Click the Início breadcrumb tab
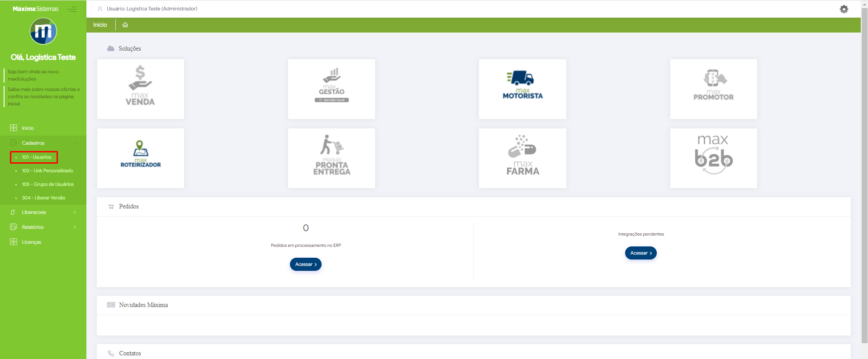This screenshot has width=868, height=359. tap(100, 25)
